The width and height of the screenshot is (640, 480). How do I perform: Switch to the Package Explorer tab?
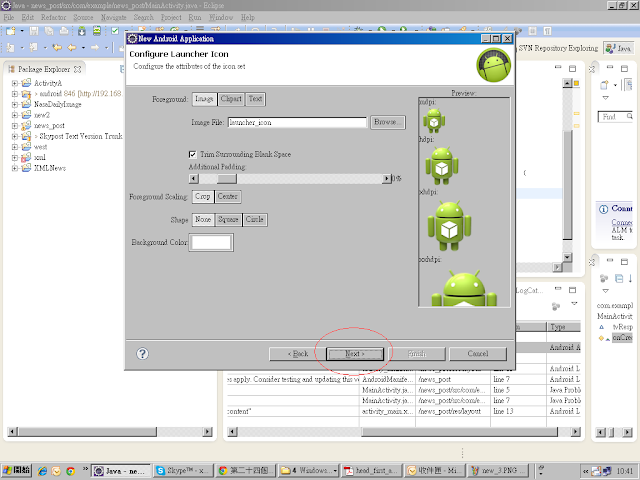[x=44, y=69]
